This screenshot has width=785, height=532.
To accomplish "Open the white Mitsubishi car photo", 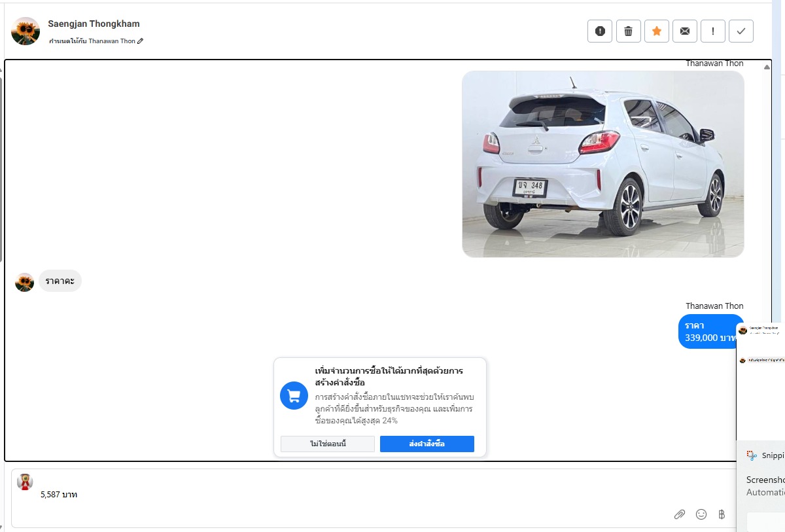I will pyautogui.click(x=602, y=164).
